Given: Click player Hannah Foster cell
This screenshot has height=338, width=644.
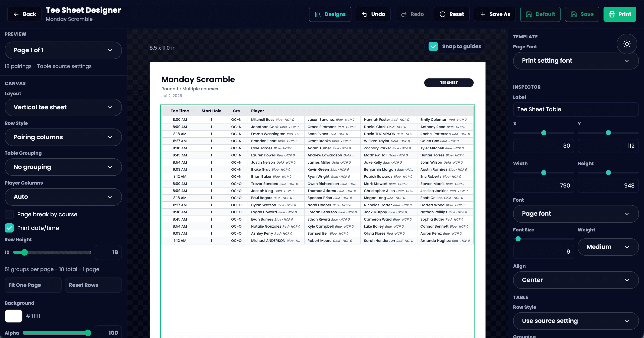Looking at the screenshot, I should click(x=389, y=120).
